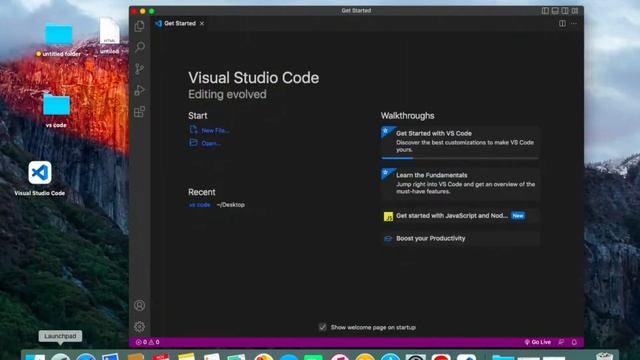This screenshot has width=640, height=360.
Task: Open the editor More Actions ellipsis
Action: [574, 23]
